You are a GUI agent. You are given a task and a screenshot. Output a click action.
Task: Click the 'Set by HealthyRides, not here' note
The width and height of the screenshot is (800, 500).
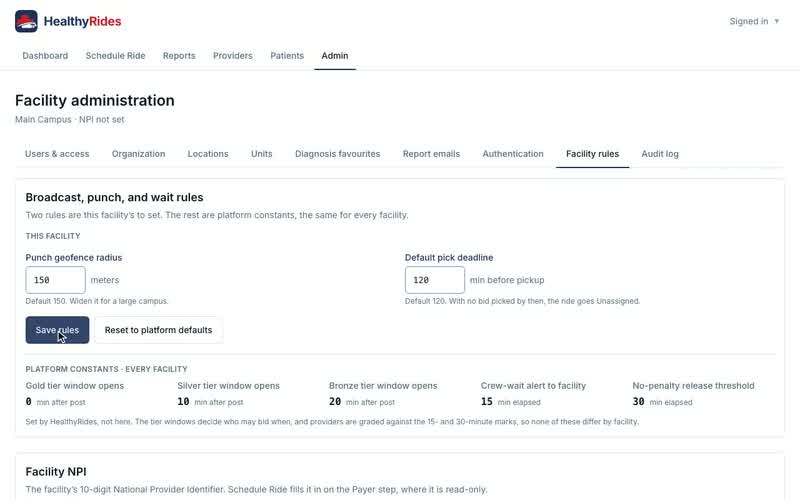point(332,422)
